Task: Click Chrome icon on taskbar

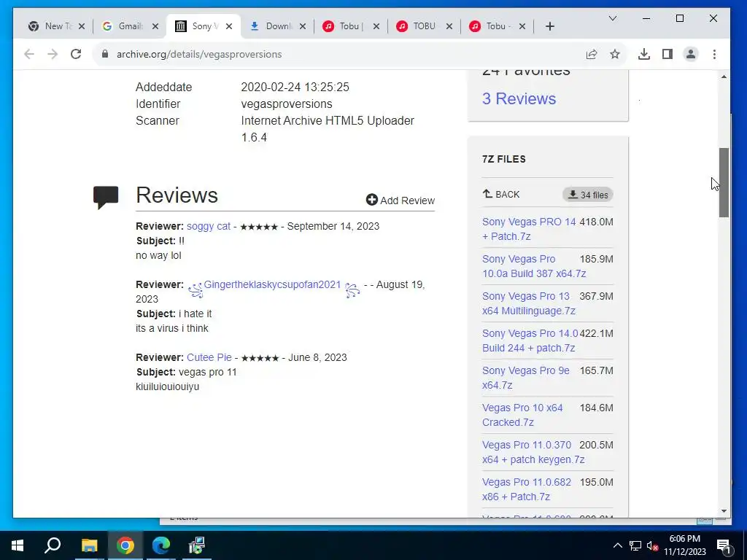Action: pos(125,545)
